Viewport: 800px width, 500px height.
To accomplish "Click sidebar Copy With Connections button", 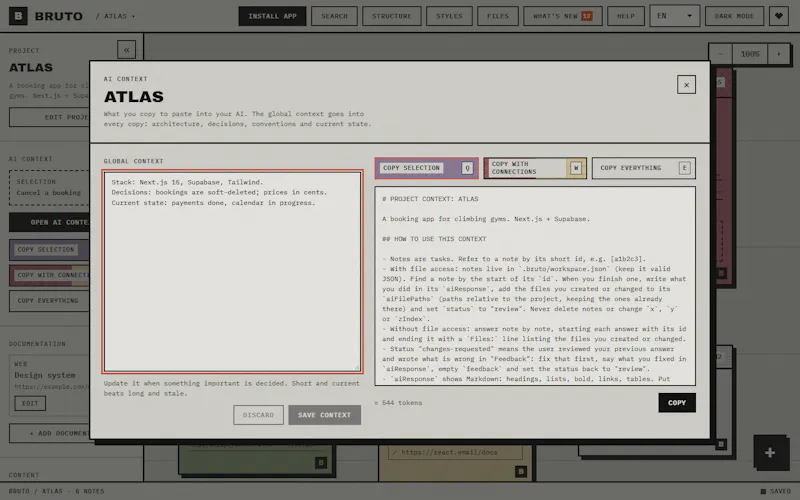I will pos(49,275).
